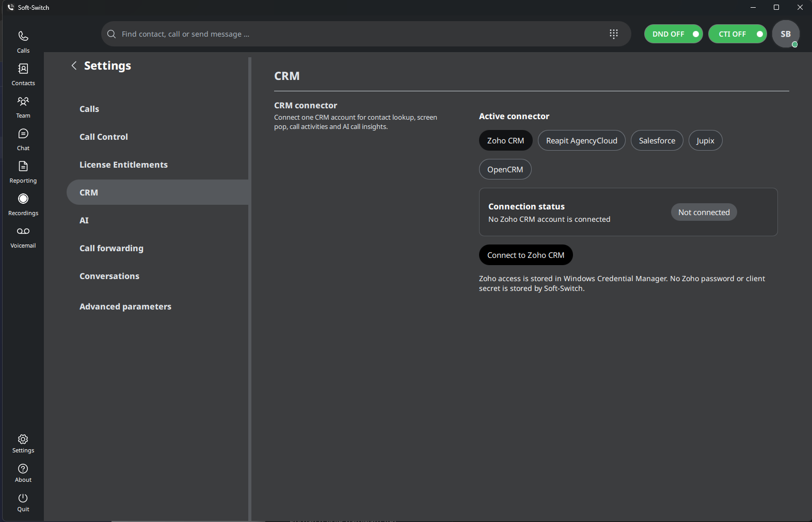Click the dial pad grid icon
This screenshot has width=812, height=522.
click(614, 34)
